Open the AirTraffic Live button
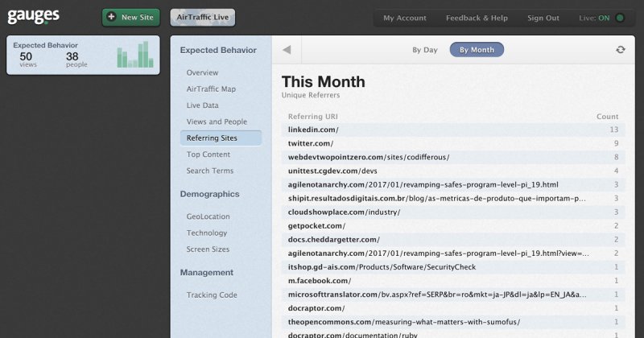Viewport: 644px width, 338px height. point(203,17)
